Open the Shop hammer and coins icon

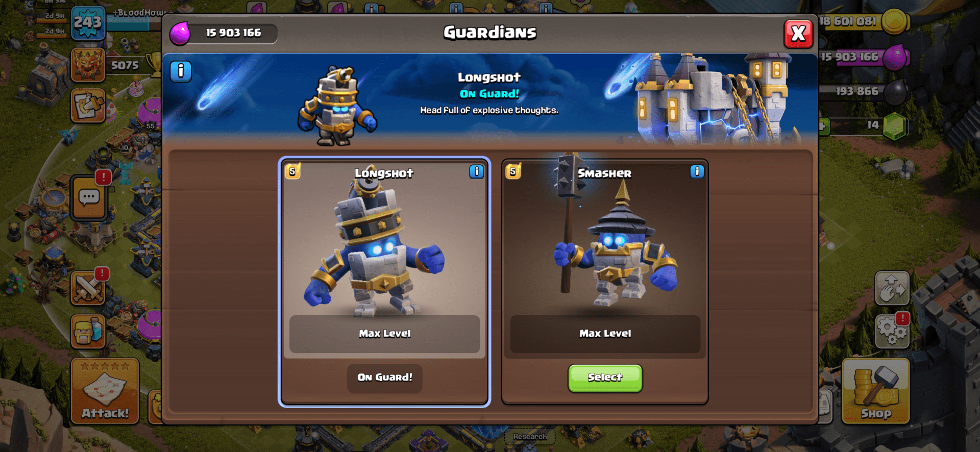(875, 391)
